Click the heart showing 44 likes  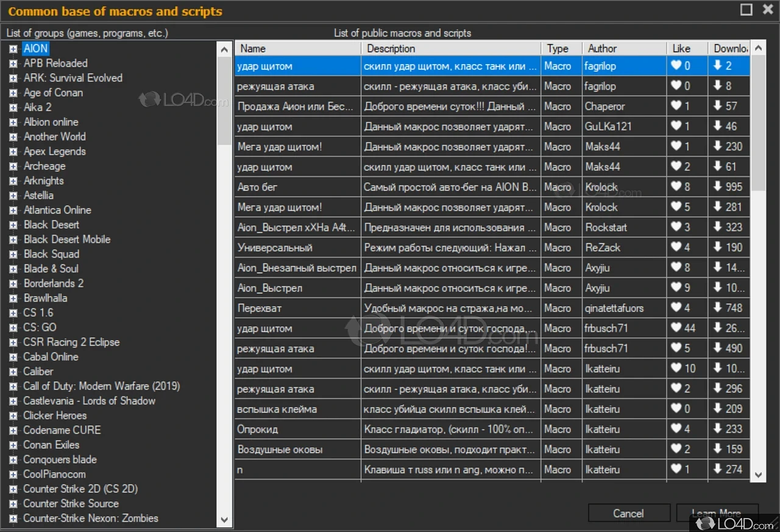click(676, 328)
